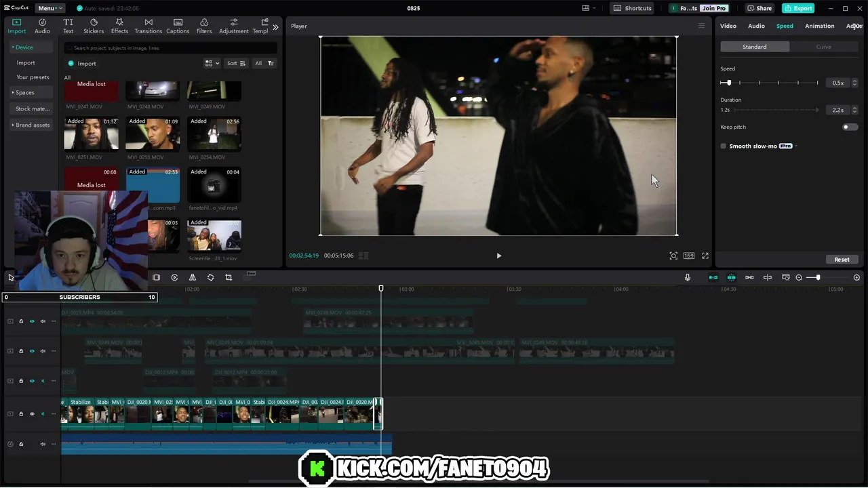
Task: Click the 16:9 aspect ratio icon
Action: (689, 256)
